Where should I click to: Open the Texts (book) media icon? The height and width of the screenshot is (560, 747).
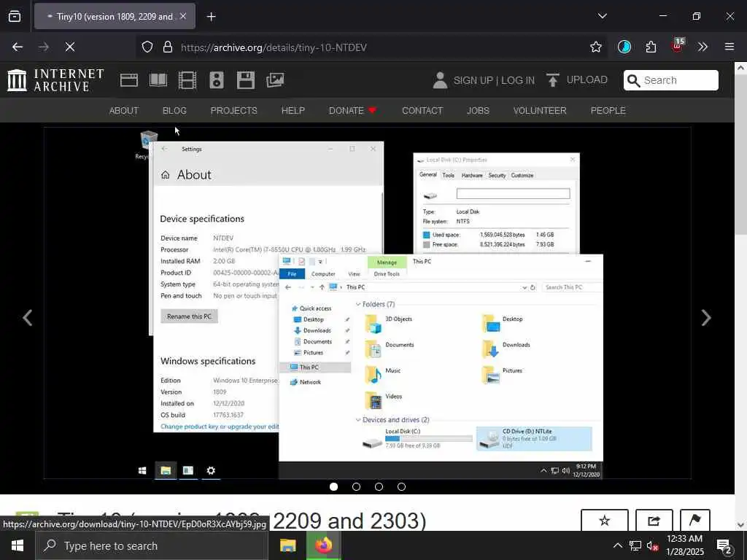(158, 80)
